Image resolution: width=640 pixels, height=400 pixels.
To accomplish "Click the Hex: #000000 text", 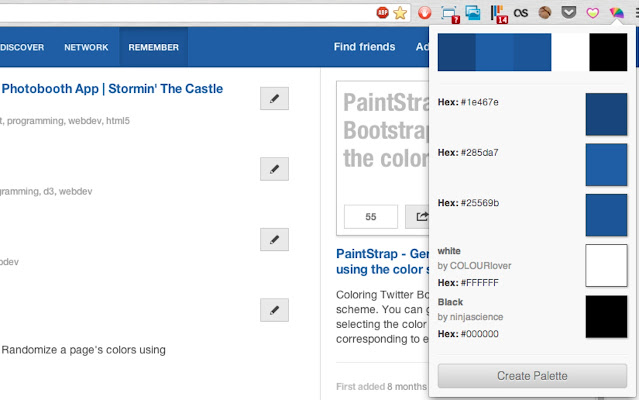I will [468, 334].
